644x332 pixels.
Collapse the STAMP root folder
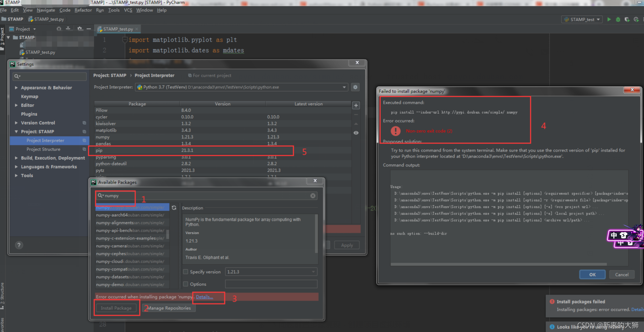click(x=8, y=37)
